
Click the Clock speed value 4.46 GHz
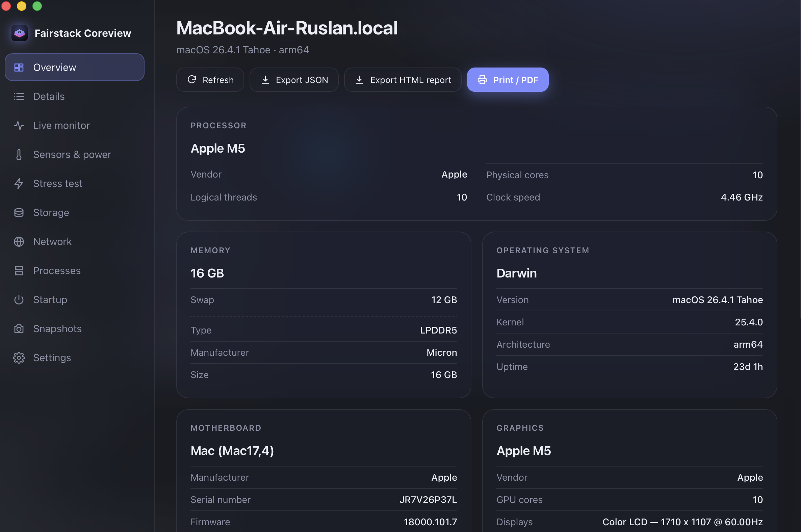pyautogui.click(x=742, y=197)
